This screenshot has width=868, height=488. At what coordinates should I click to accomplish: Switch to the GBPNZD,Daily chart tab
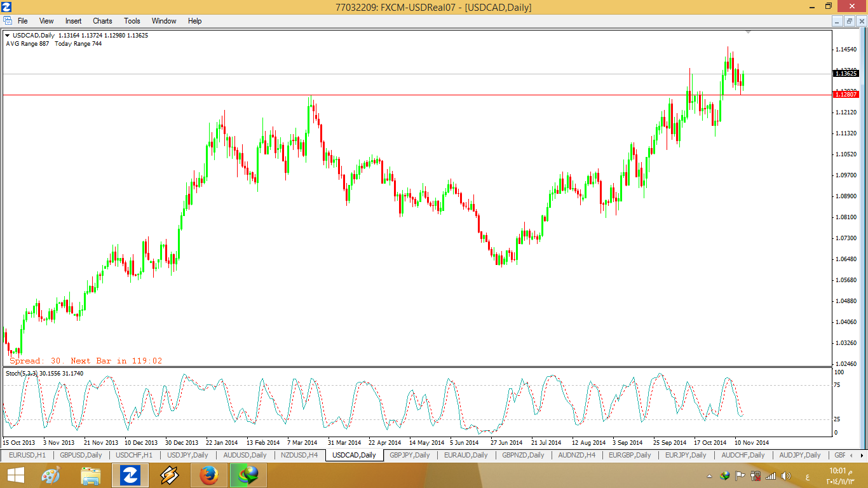pos(524,455)
